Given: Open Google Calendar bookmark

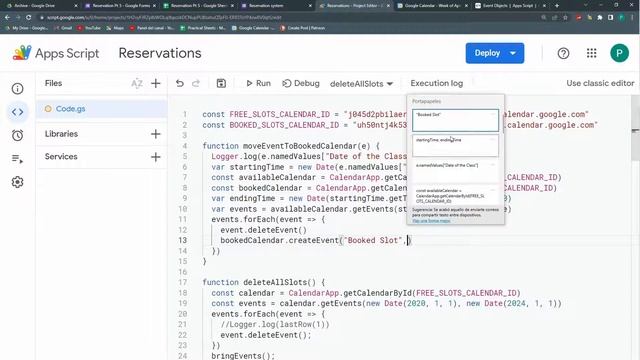Looking at the screenshot, I should click(253, 28).
